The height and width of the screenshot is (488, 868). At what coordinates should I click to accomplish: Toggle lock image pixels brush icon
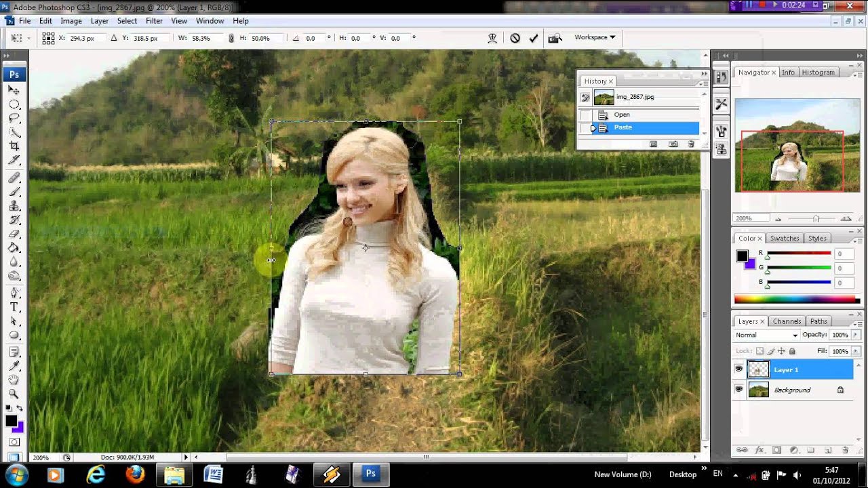(771, 351)
